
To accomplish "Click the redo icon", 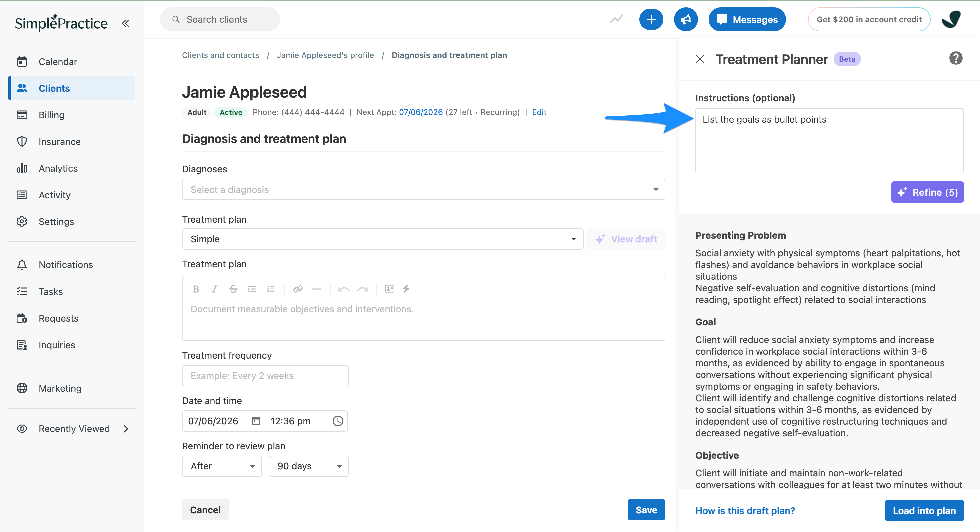I will point(363,289).
